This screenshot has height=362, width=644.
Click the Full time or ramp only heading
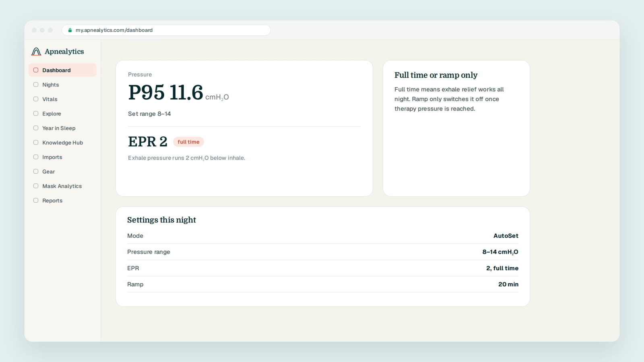pos(436,75)
